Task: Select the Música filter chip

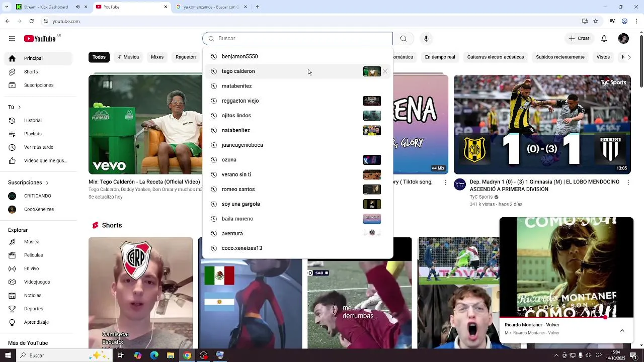Action: [x=128, y=57]
